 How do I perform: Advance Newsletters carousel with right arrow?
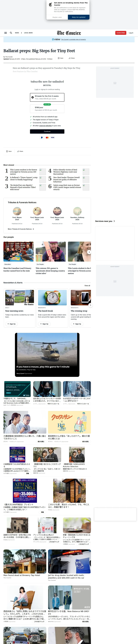90,305
